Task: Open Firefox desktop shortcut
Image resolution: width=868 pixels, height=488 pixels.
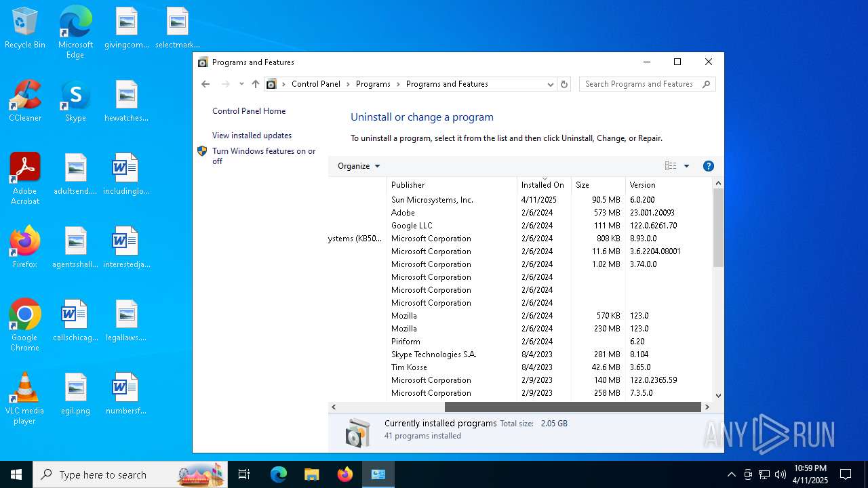Action: [x=25, y=247]
